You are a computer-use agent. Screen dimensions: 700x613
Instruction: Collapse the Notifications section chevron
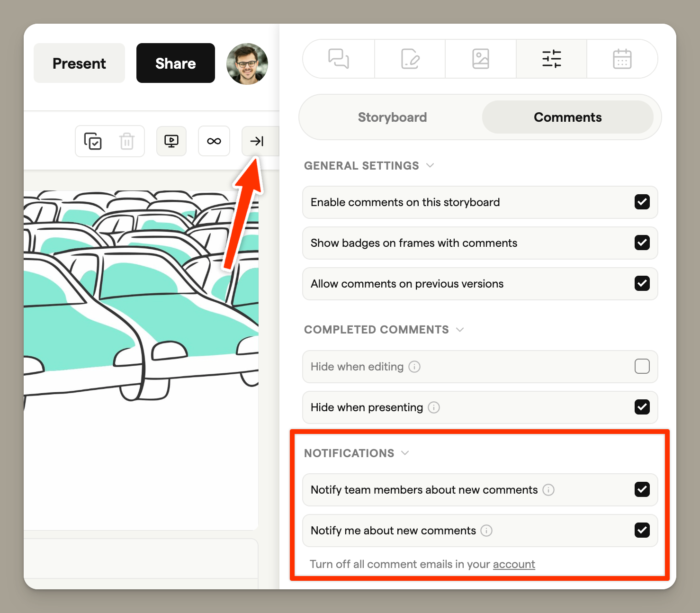(x=405, y=453)
